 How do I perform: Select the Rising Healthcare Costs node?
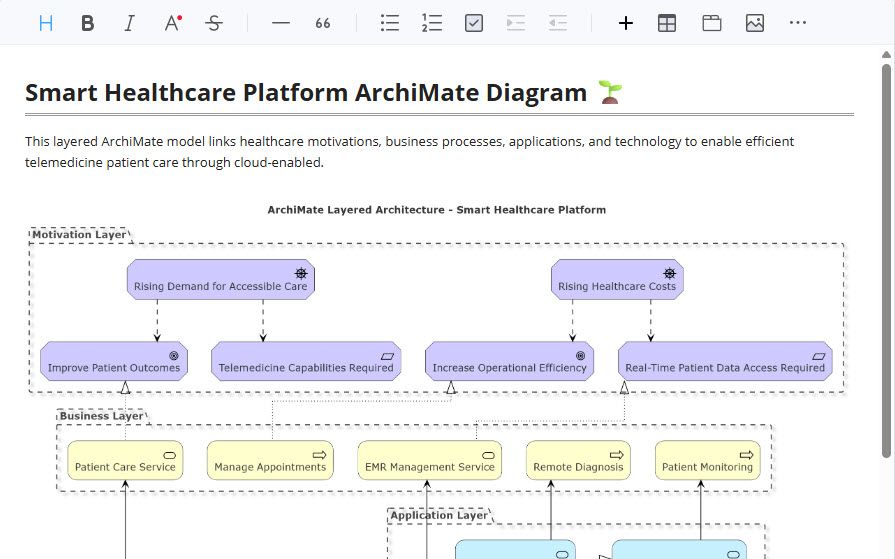[617, 280]
